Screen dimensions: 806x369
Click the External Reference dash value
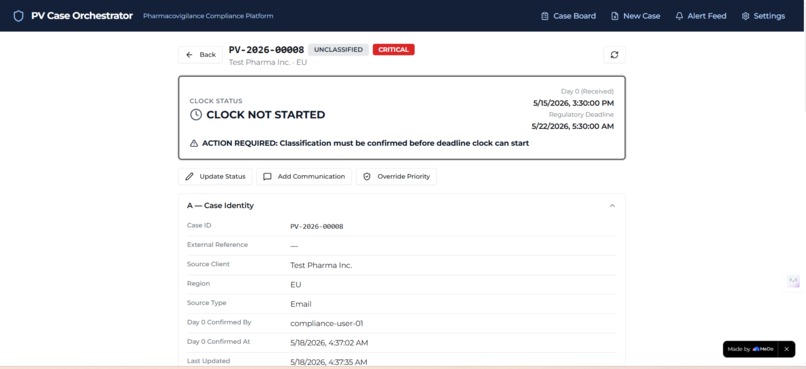[x=294, y=246]
